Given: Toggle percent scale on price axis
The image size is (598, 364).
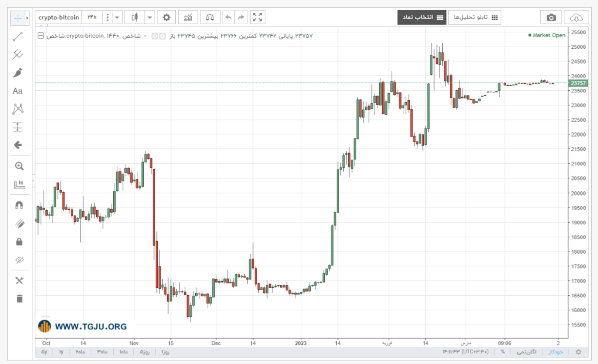Looking at the screenshot, I should pyautogui.click(x=503, y=352).
